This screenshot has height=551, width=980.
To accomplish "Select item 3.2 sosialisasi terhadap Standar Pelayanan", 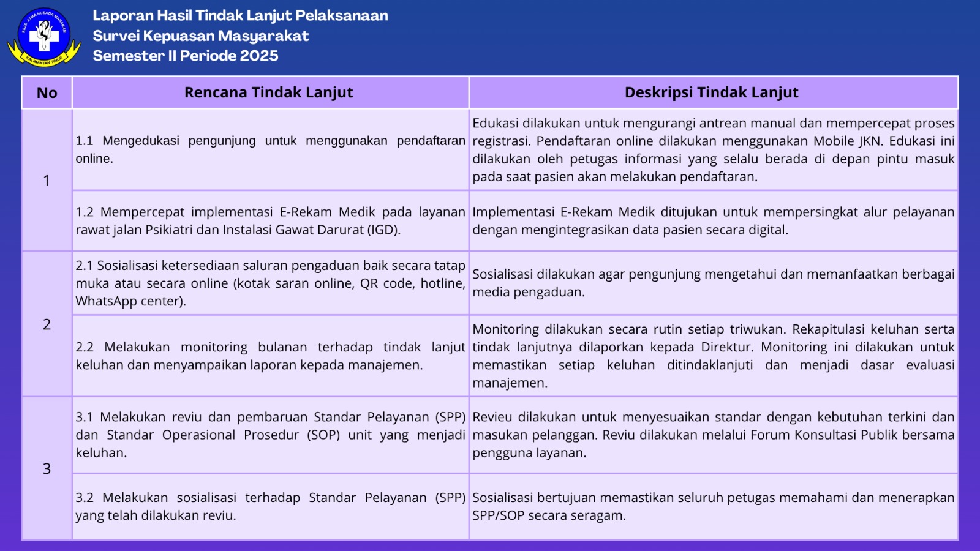I will pos(270,506).
